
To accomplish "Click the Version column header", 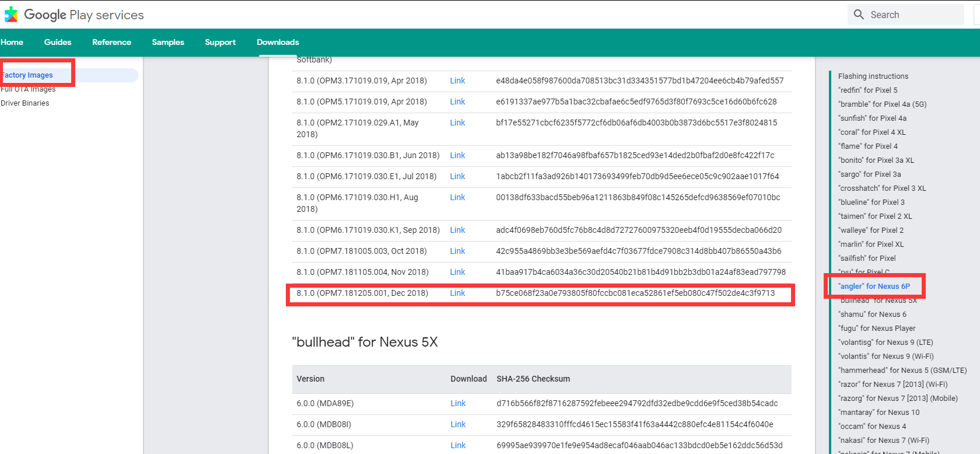I will coord(310,379).
